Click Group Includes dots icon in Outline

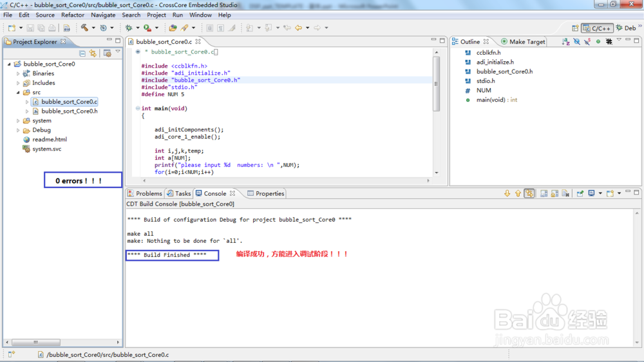[x=609, y=41]
